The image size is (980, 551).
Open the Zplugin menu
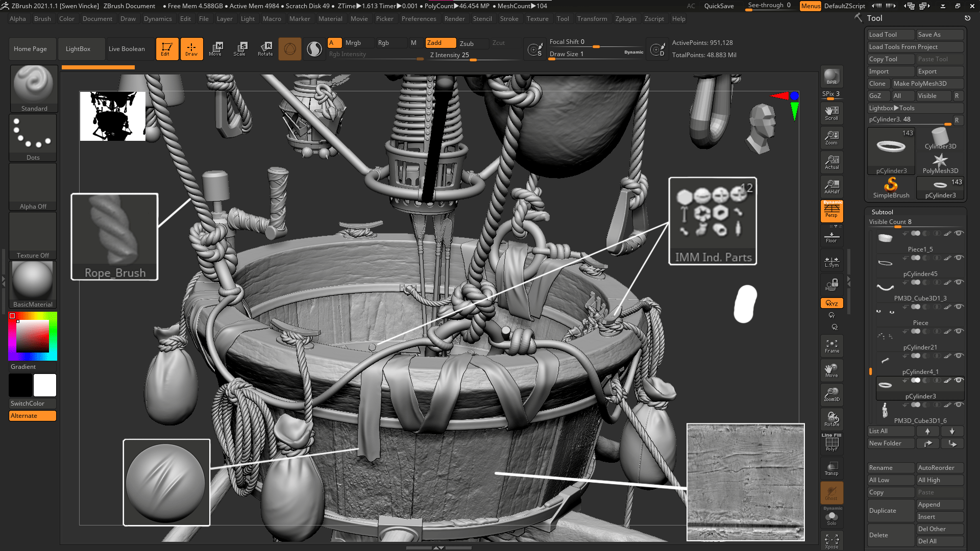point(625,19)
